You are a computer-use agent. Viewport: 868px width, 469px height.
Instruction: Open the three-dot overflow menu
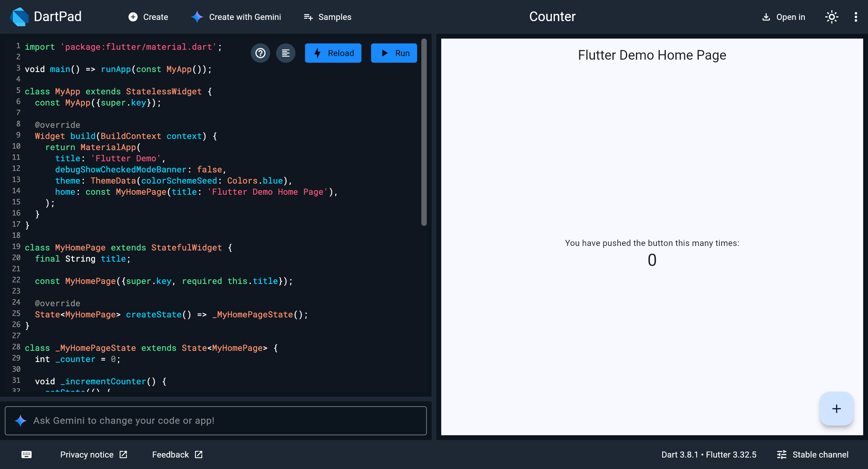[x=856, y=17]
